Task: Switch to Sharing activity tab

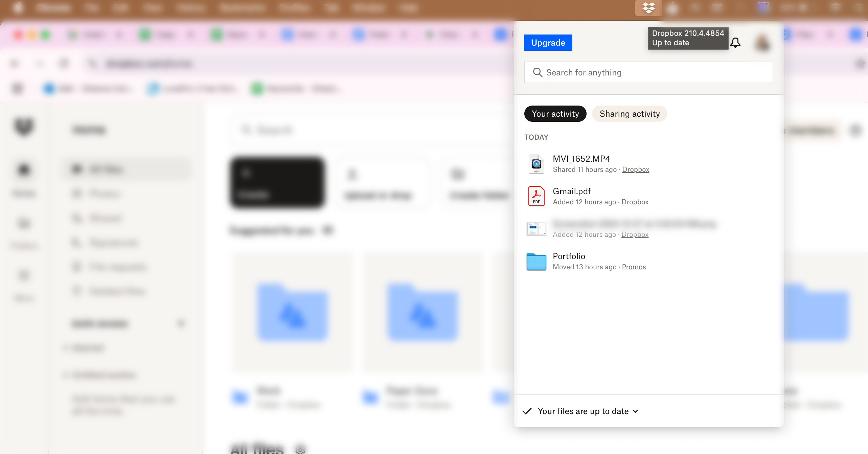Action: point(630,114)
